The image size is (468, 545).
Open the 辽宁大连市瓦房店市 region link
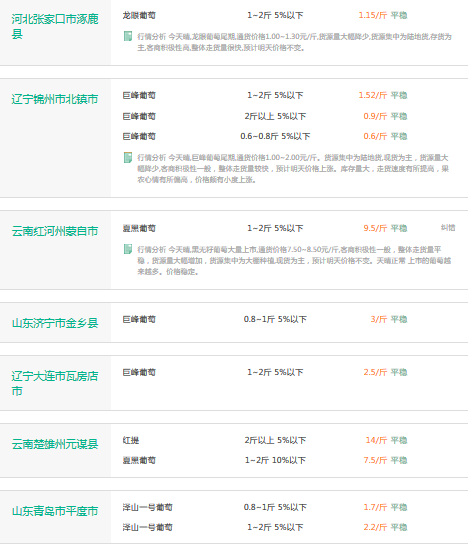(x=55, y=383)
